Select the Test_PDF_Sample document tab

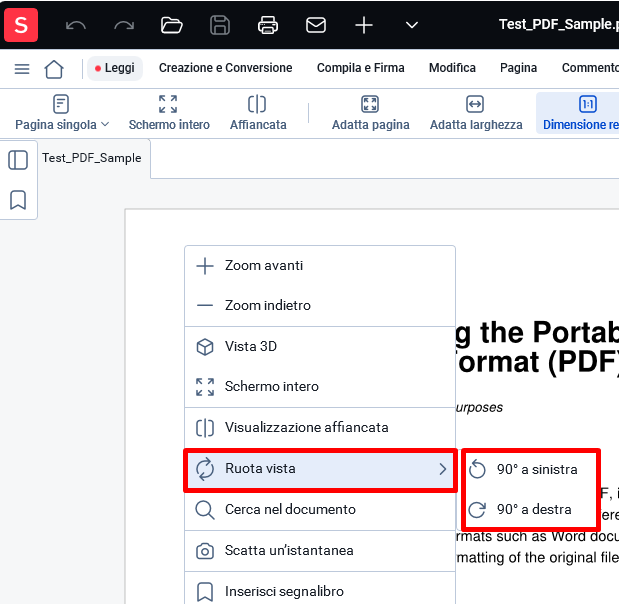pos(92,158)
